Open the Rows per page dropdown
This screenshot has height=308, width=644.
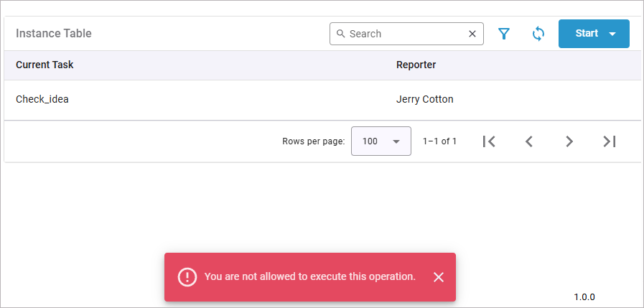[x=381, y=141]
